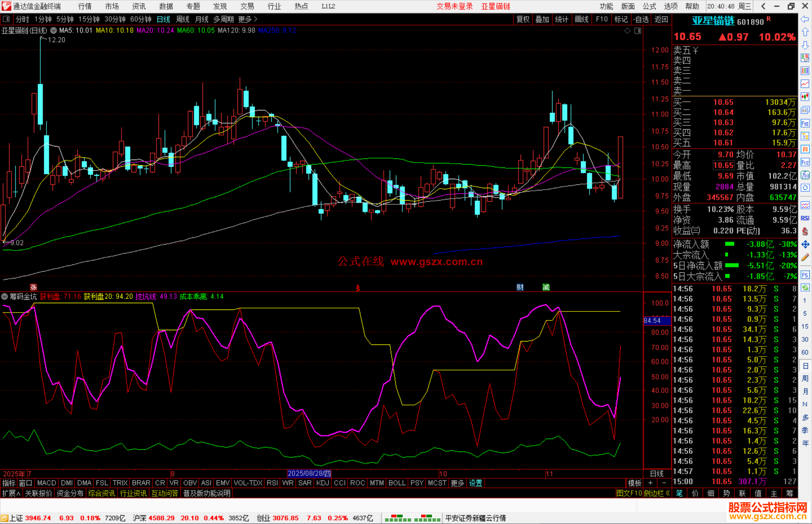
Task: Open the 模板 template dropdown
Action: pyautogui.click(x=635, y=483)
